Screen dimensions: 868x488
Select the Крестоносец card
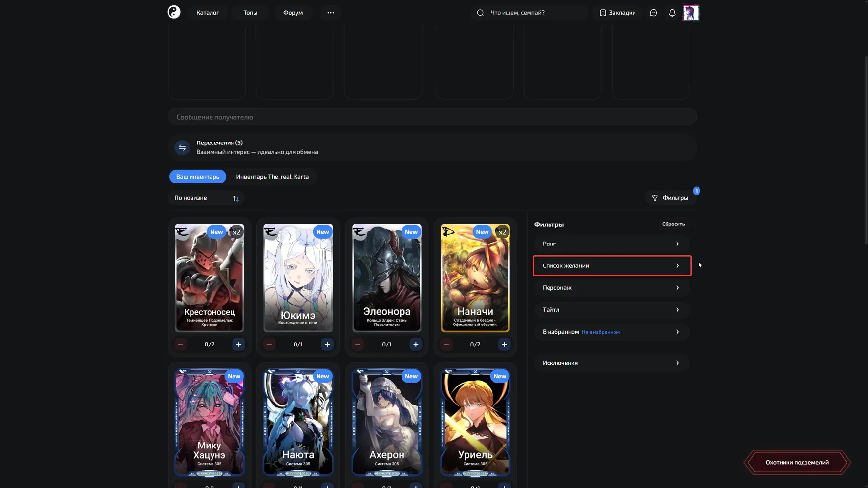click(x=210, y=278)
